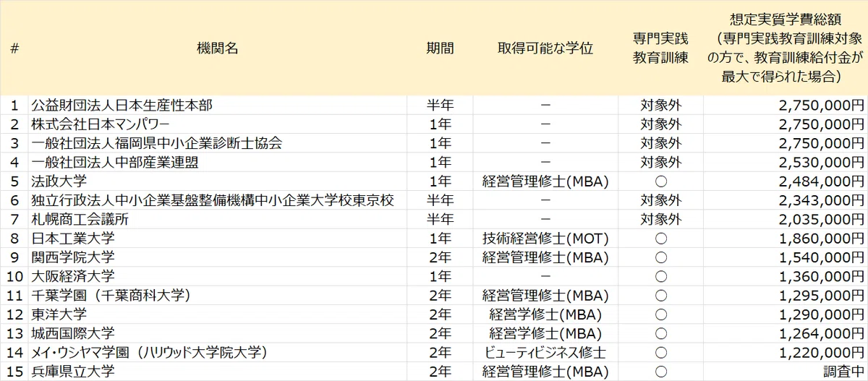Click the 機関名 column header
Image resolution: width=868 pixels, height=381 pixels.
tap(218, 48)
